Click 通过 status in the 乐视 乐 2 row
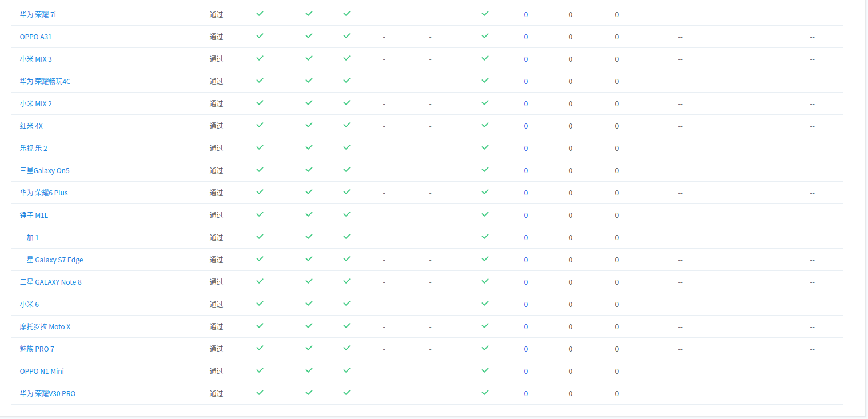The image size is (868, 419). click(x=216, y=148)
